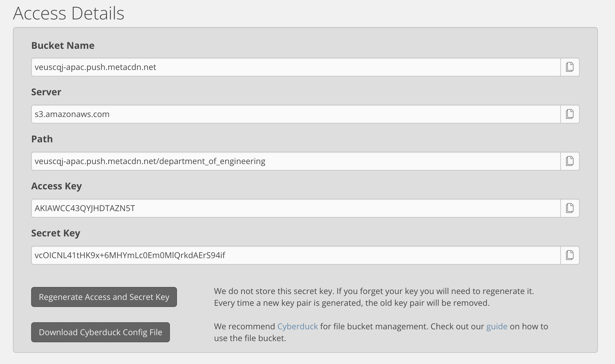615x364 pixels.
Task: Click the Access Details heading
Action: [69, 13]
